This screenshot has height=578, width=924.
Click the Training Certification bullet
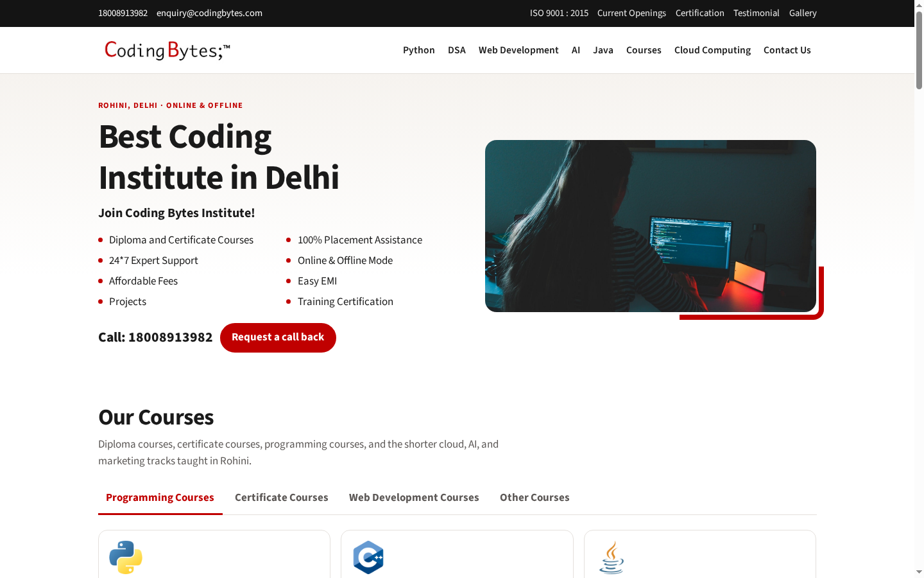pos(345,302)
